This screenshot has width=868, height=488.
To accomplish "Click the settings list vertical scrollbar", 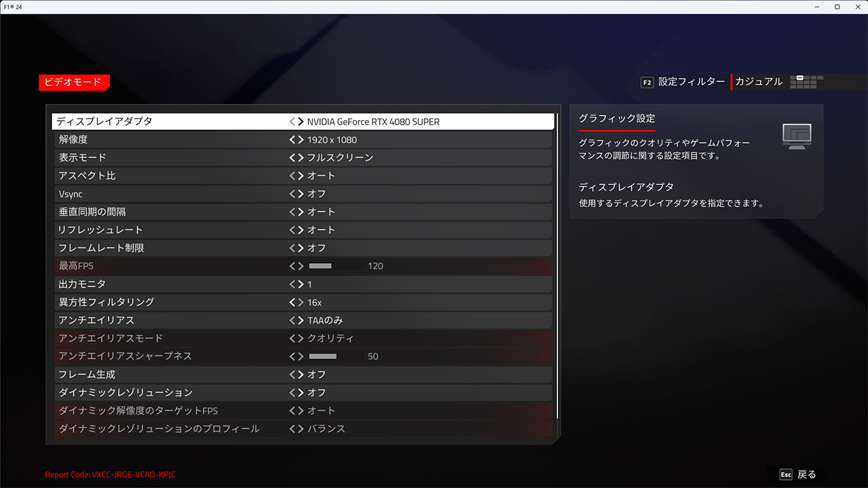I will point(557,266).
